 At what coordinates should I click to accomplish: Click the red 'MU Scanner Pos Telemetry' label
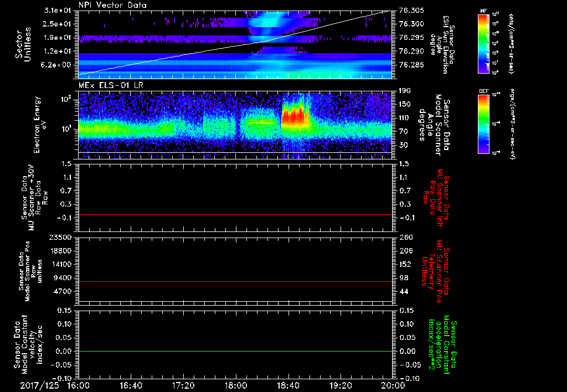(x=435, y=271)
